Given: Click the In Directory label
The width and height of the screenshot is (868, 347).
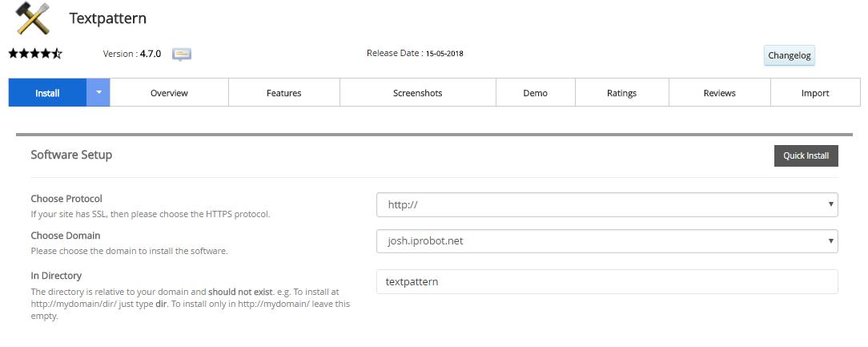Looking at the screenshot, I should coord(56,276).
